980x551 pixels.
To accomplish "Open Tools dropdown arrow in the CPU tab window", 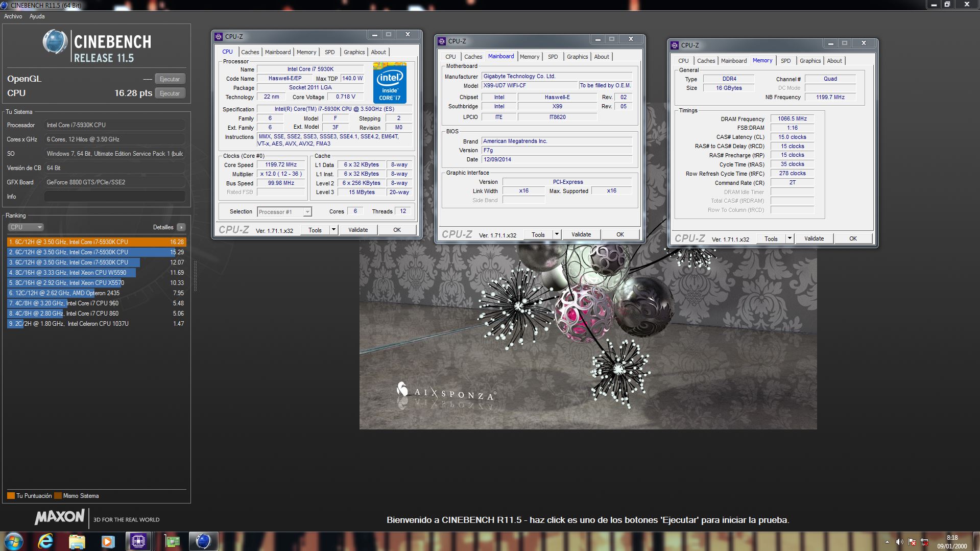I will click(333, 230).
